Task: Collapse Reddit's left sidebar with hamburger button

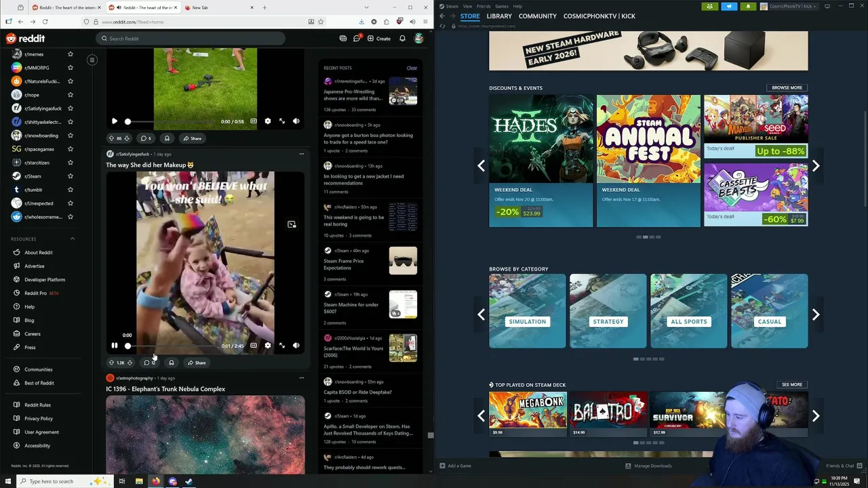Action: tap(92, 60)
